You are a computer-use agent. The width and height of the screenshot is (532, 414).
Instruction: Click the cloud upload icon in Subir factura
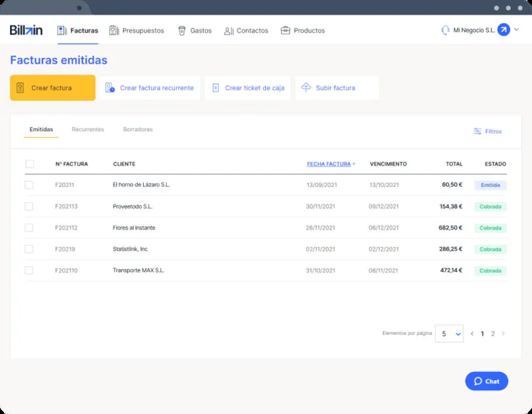[306, 87]
